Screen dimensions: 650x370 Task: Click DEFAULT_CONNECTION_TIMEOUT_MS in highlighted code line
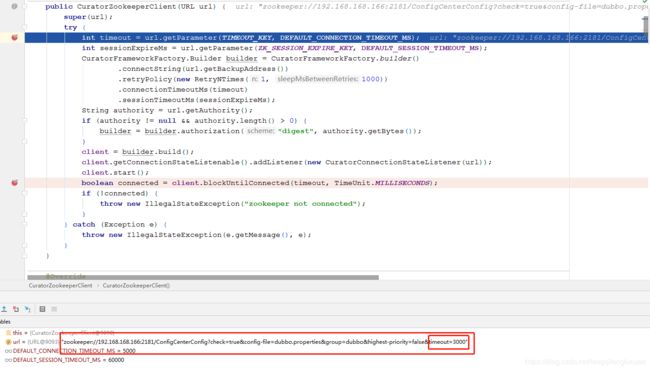tap(345, 38)
